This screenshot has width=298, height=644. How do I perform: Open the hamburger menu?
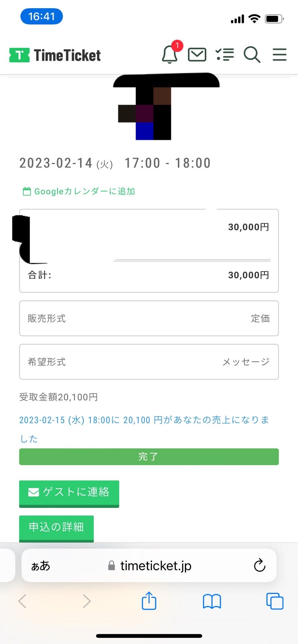tap(280, 54)
